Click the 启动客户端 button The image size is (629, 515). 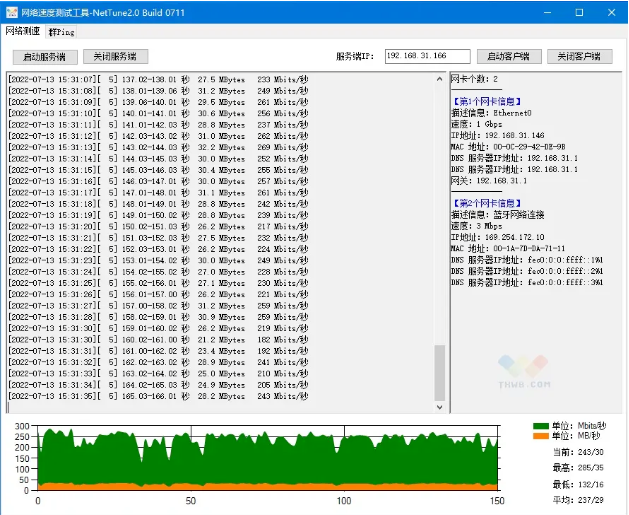point(509,56)
